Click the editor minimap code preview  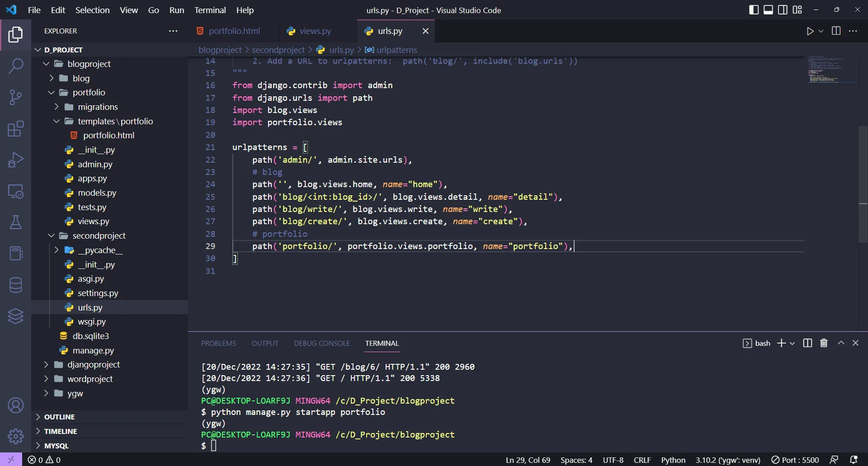coord(825,70)
